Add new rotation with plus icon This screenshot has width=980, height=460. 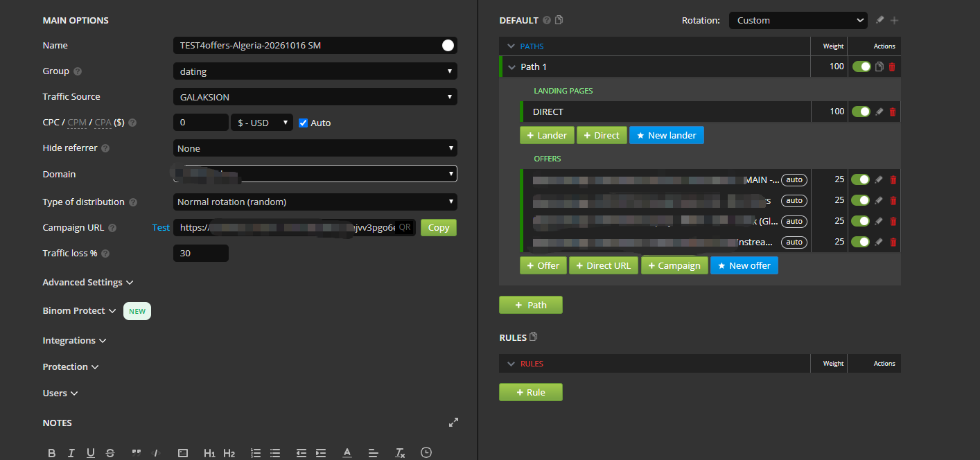894,20
